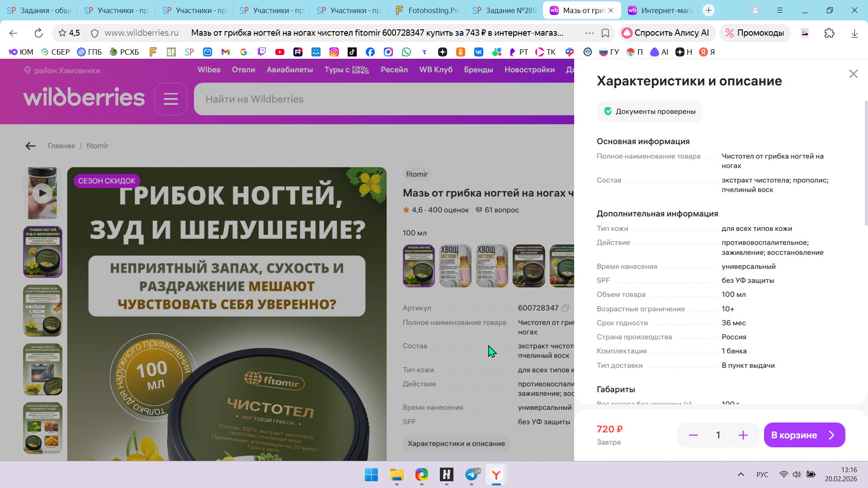Open the page three-dots menu in address bar

(x=590, y=33)
